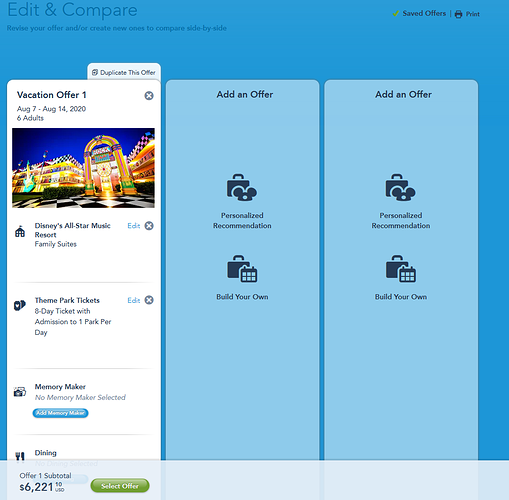Open the Duplicate This Offer tab

pos(124,72)
